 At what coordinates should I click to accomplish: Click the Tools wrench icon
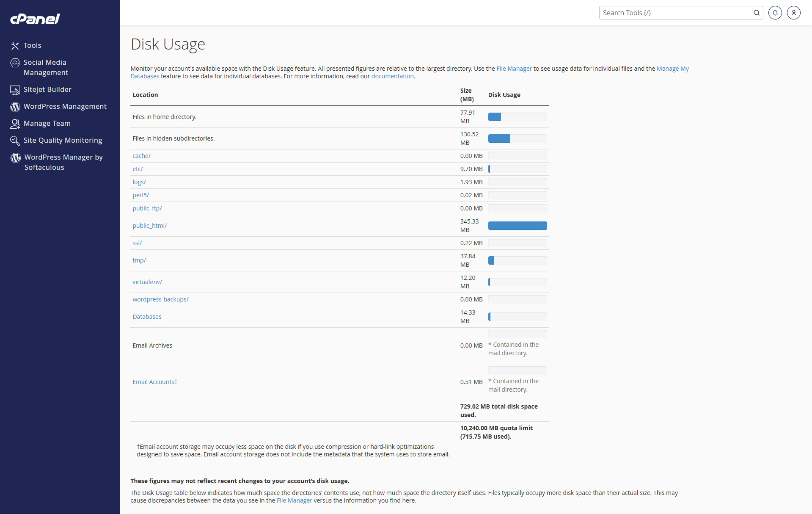click(x=15, y=46)
